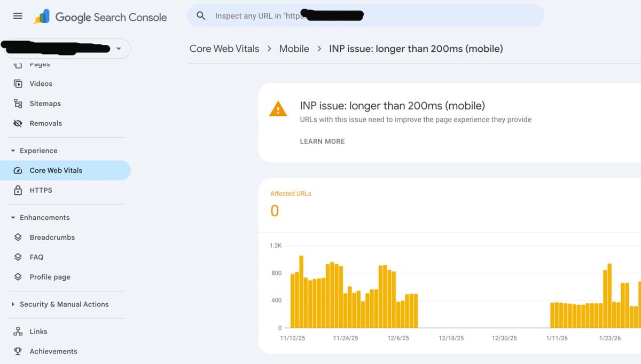641x364 pixels.
Task: Click the Pages item at sidebar top
Action: tap(40, 65)
